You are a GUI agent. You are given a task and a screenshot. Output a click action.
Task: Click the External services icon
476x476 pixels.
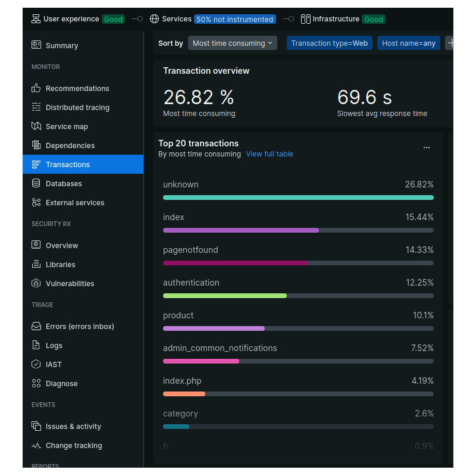(x=36, y=202)
